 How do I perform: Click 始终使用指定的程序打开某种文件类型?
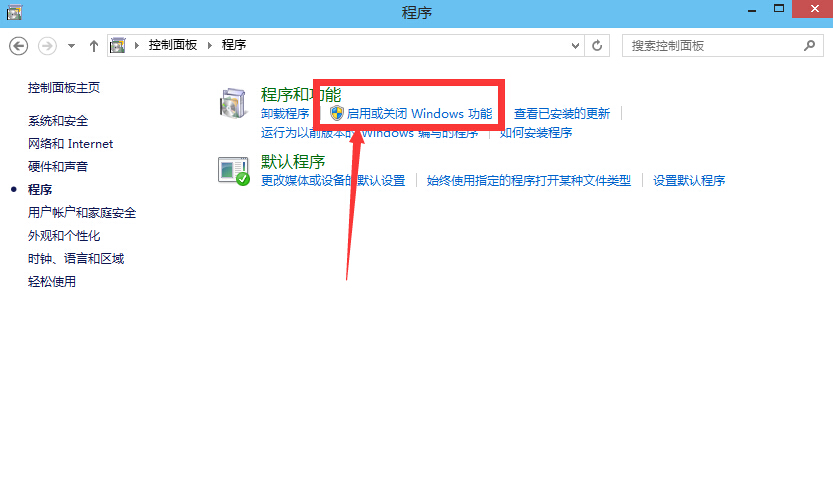tap(529, 181)
